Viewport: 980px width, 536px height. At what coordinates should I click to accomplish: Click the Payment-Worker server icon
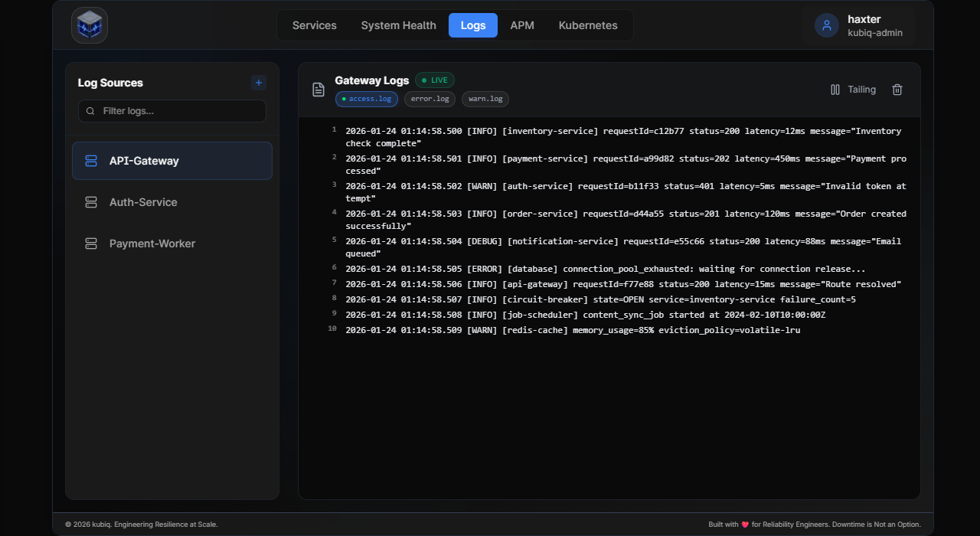[x=91, y=243]
